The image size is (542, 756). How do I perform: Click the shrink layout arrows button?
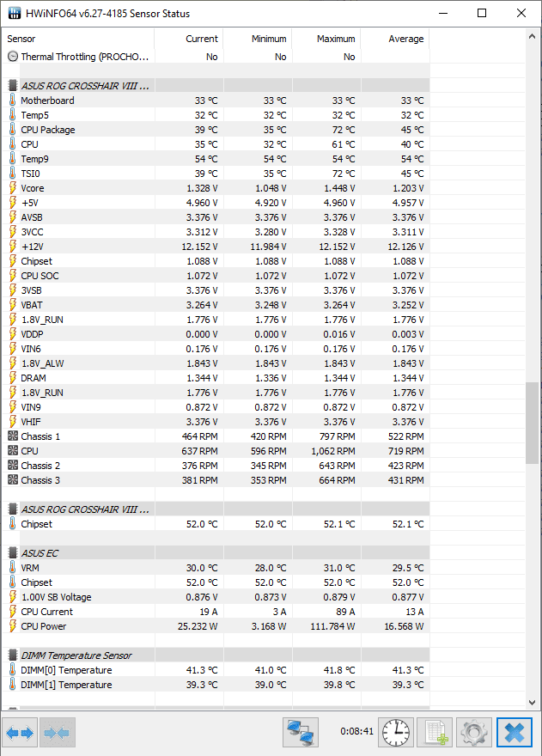coord(58,733)
